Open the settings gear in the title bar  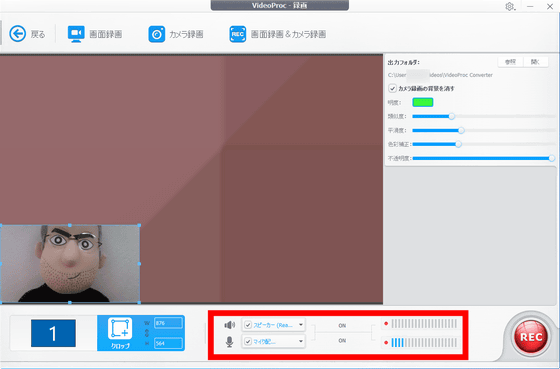[510, 6]
